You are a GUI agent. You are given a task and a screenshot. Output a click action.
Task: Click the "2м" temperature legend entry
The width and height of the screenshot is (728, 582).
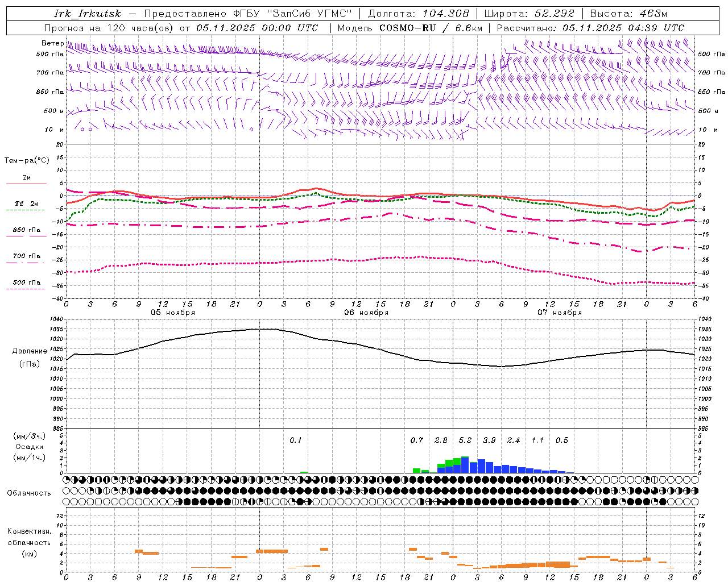coord(27,178)
